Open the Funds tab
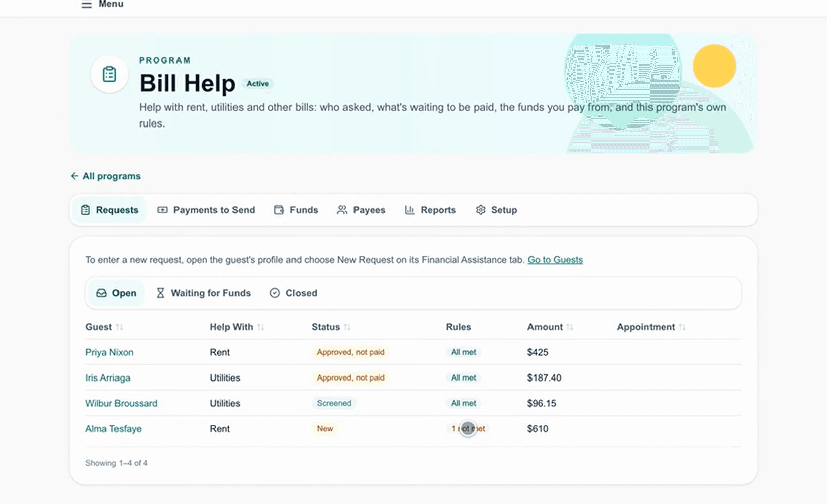827x504 pixels. 296,210
